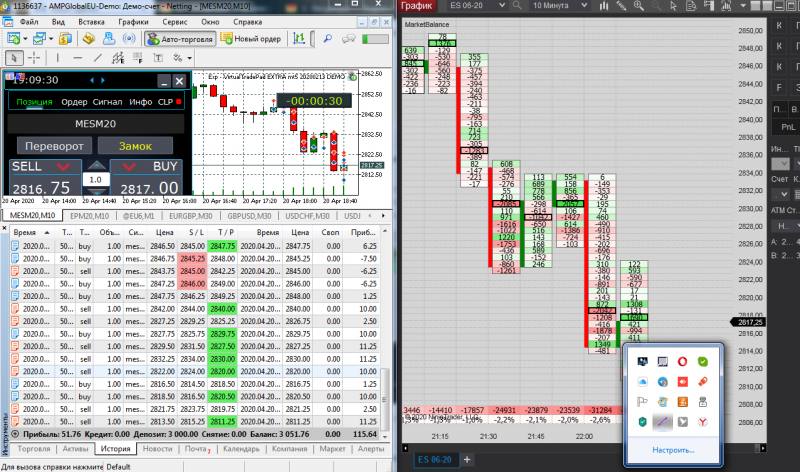Select the text label tool
The image size is (800, 472).
[158, 58]
